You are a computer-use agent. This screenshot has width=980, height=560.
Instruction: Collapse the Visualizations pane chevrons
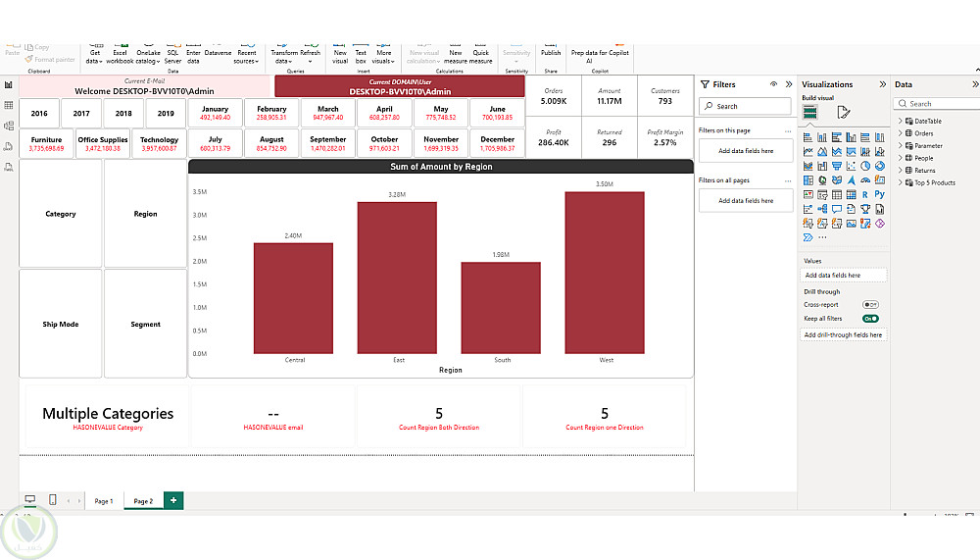tap(883, 84)
